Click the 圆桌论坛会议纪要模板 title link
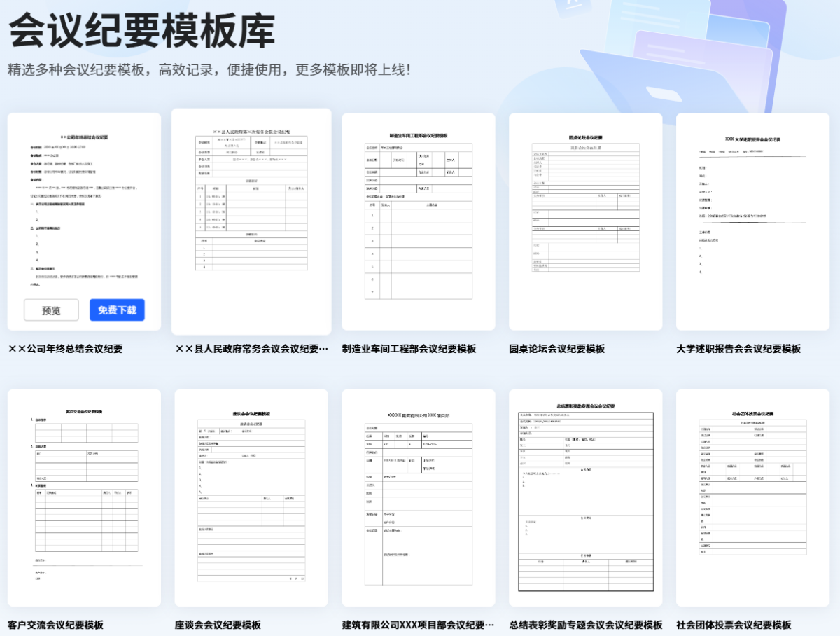This screenshot has width=840, height=636. point(556,349)
